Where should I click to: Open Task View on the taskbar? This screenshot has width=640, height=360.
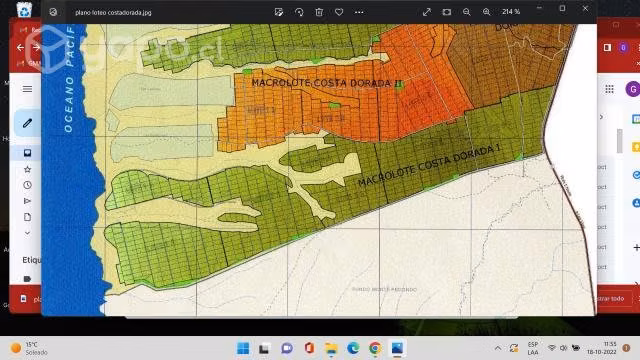(264, 348)
